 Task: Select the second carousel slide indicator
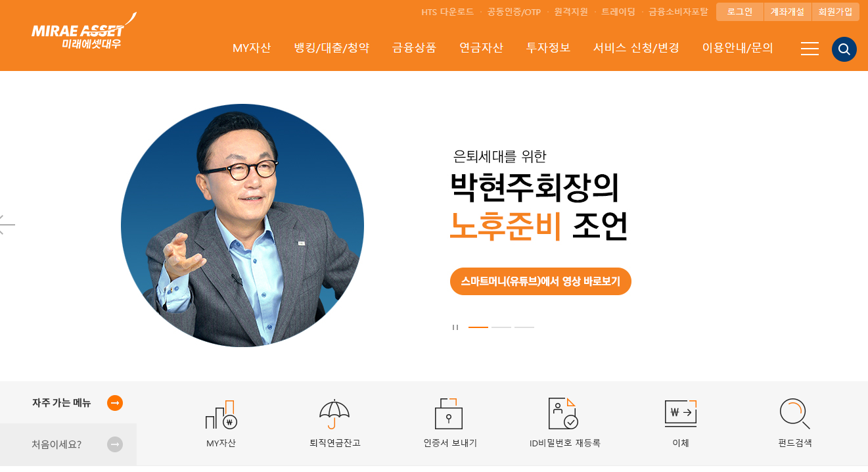coord(501,327)
